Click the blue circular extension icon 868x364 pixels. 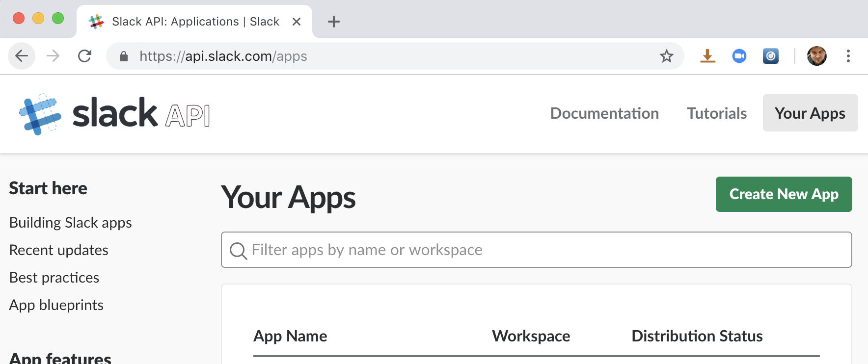(770, 56)
